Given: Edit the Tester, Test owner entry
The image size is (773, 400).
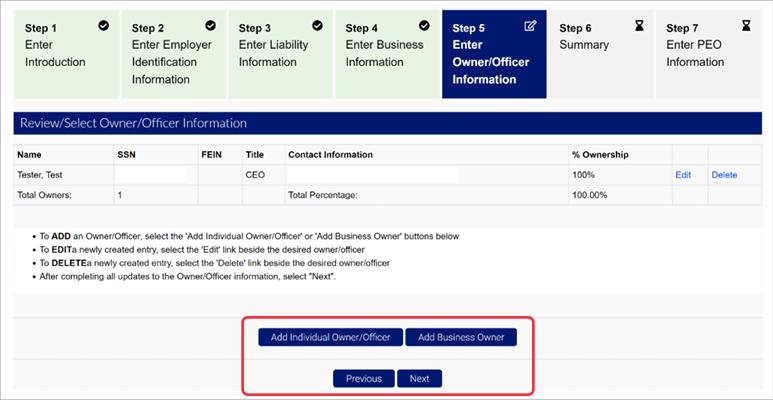Looking at the screenshot, I should 683,175.
